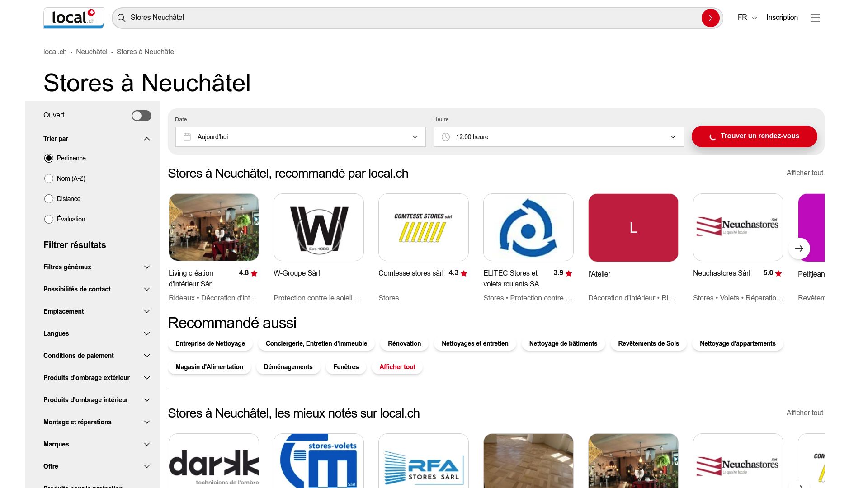Enable the Ouvert toggle
The width and height of the screenshot is (868, 488).
coord(142,115)
